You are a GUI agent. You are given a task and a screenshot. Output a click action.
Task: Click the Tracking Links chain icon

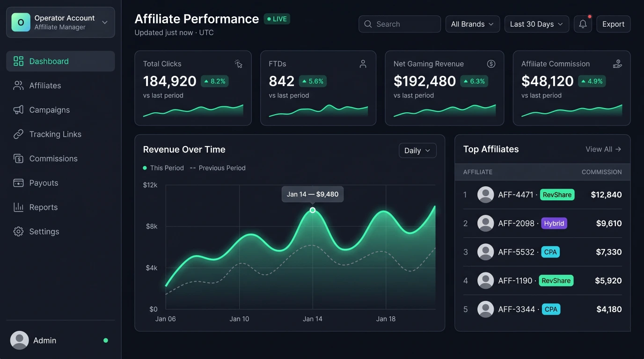point(18,134)
